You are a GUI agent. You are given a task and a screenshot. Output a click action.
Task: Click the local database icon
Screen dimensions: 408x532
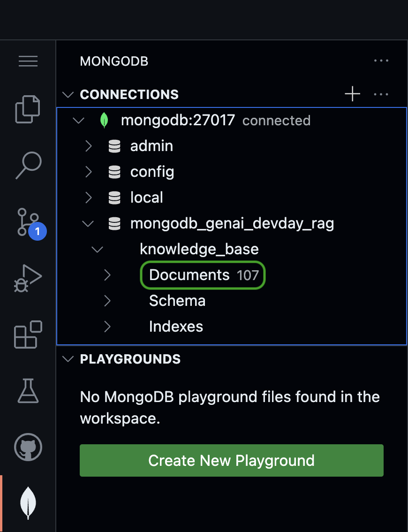click(114, 198)
